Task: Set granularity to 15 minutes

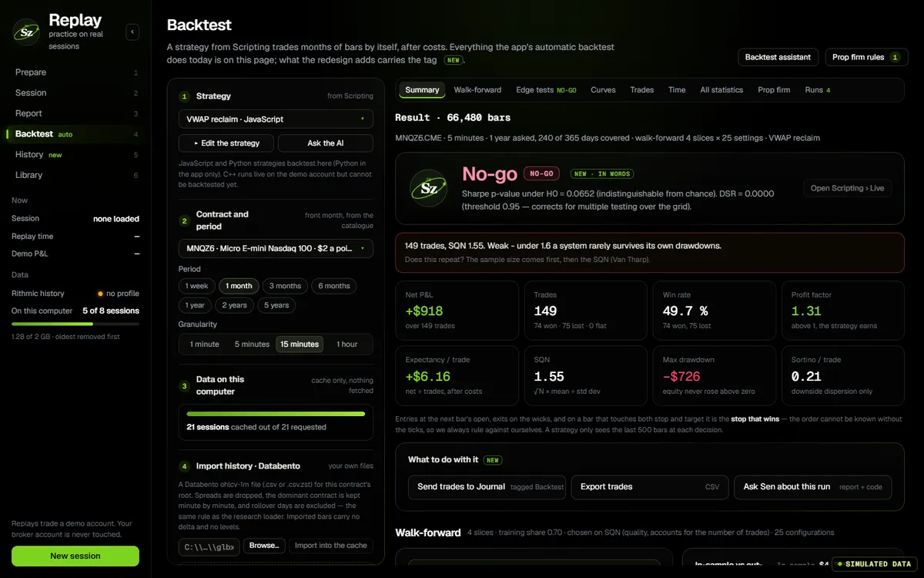Action: [x=300, y=344]
